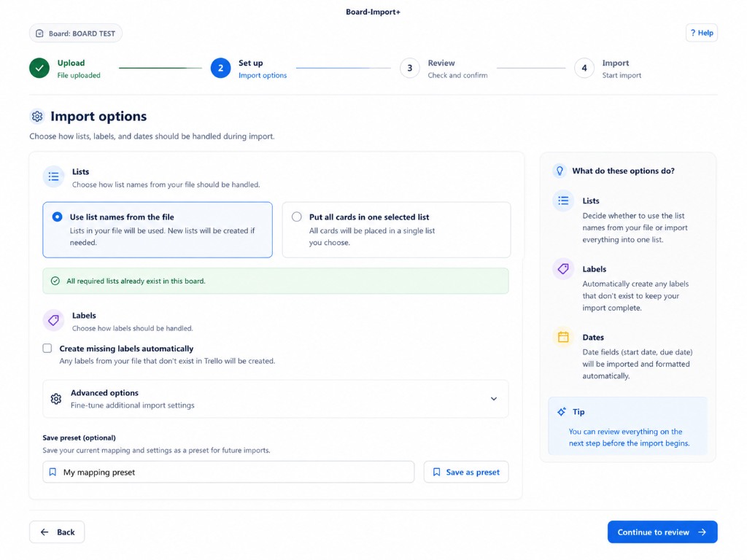This screenshot has width=747, height=560.
Task: Click the What do these options do? heading
Action: point(623,171)
